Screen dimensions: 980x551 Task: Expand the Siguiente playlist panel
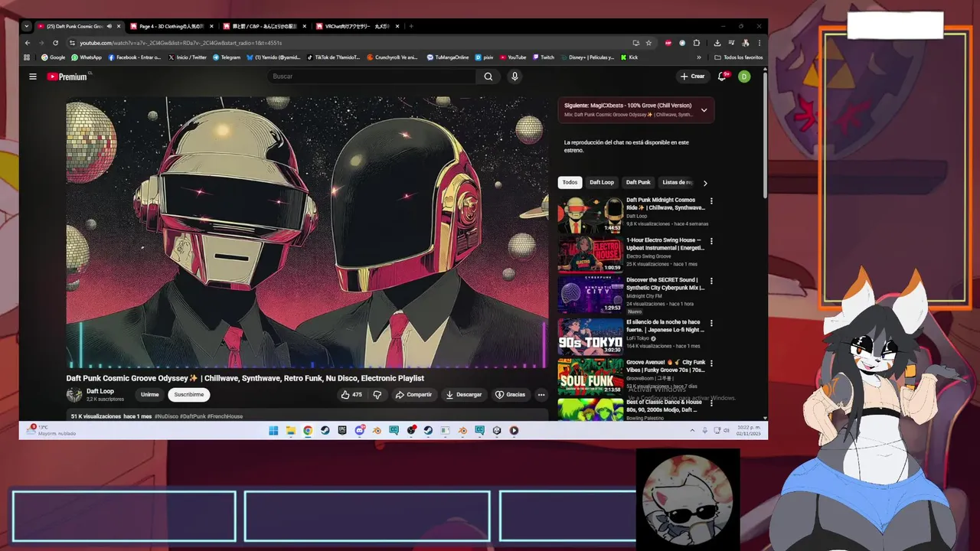(x=704, y=110)
